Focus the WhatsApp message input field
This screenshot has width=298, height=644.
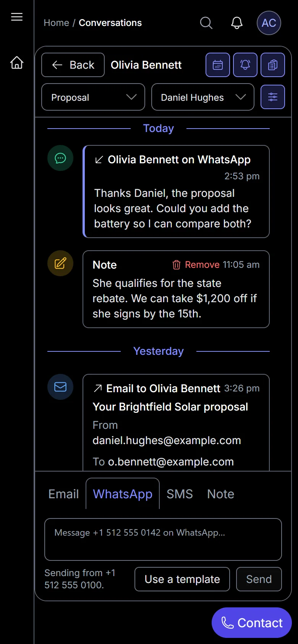pos(163,539)
